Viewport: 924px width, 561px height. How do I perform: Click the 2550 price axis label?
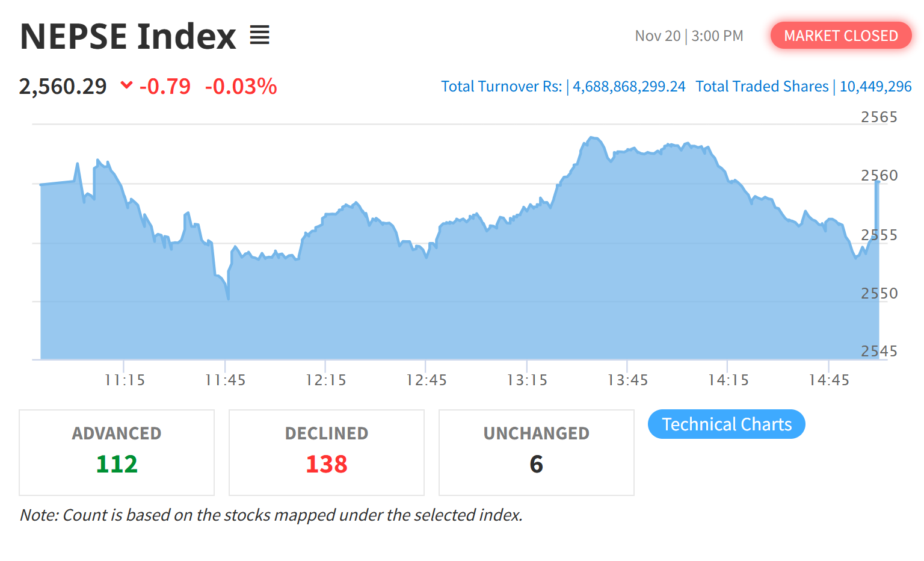[x=879, y=294]
